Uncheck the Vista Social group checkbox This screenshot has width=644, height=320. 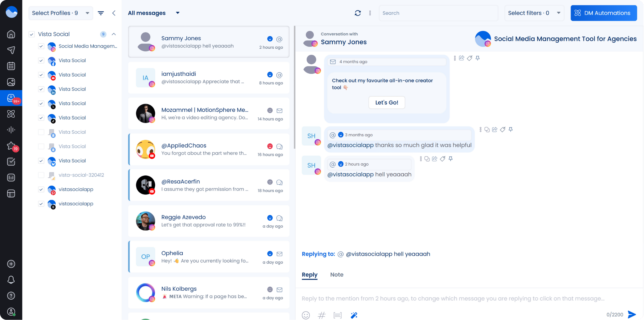(x=32, y=34)
